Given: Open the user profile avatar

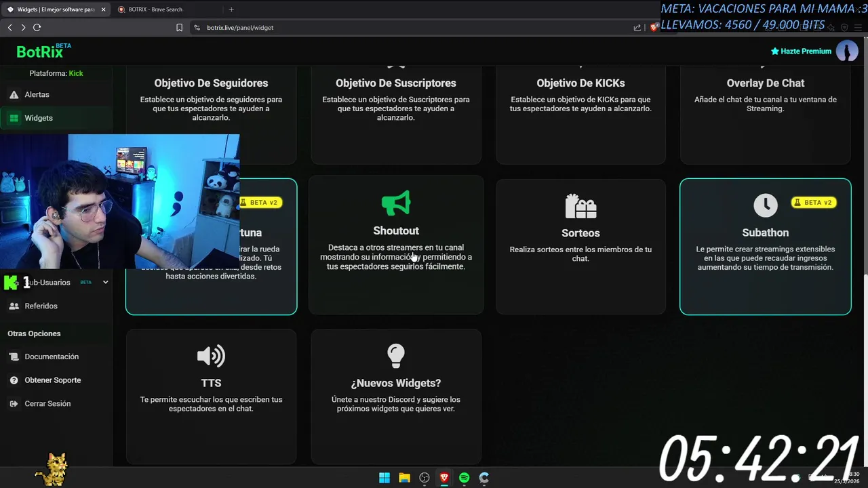Looking at the screenshot, I should (847, 51).
